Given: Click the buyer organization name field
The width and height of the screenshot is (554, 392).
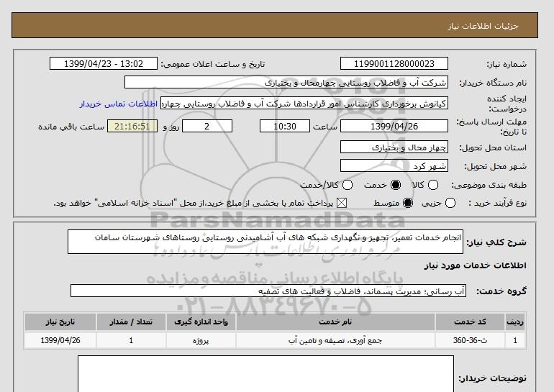Looking at the screenshot, I should click(286, 82).
